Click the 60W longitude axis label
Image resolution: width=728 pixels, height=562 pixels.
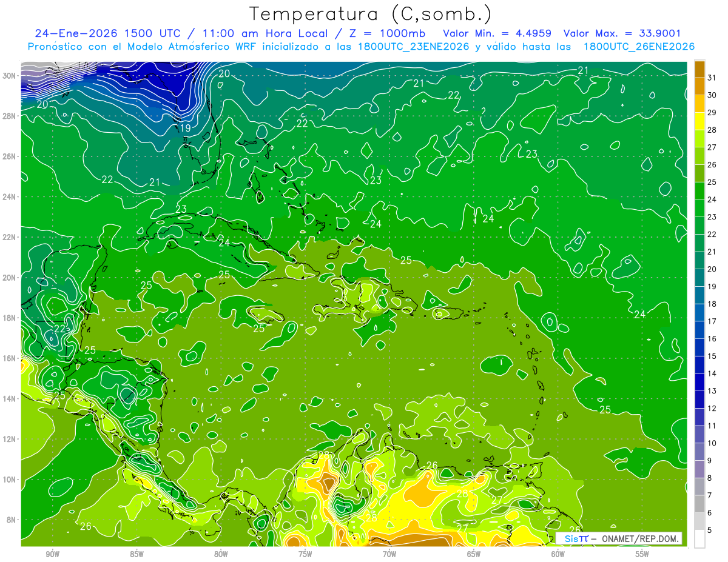pos(558,554)
